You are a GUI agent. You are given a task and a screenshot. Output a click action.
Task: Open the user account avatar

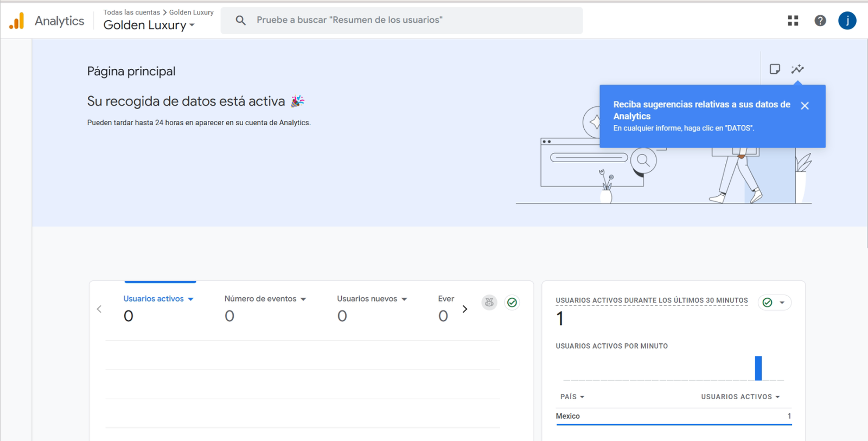[x=847, y=21]
